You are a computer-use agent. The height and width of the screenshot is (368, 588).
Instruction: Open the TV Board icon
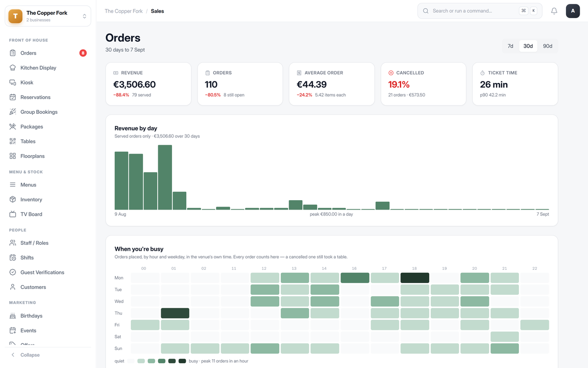[x=13, y=214]
